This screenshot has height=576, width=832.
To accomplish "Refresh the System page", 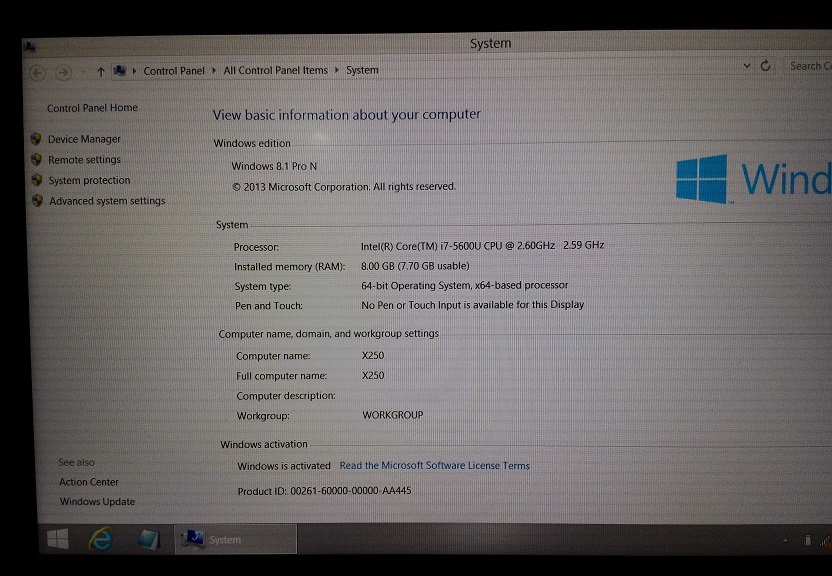I will tap(765, 66).
